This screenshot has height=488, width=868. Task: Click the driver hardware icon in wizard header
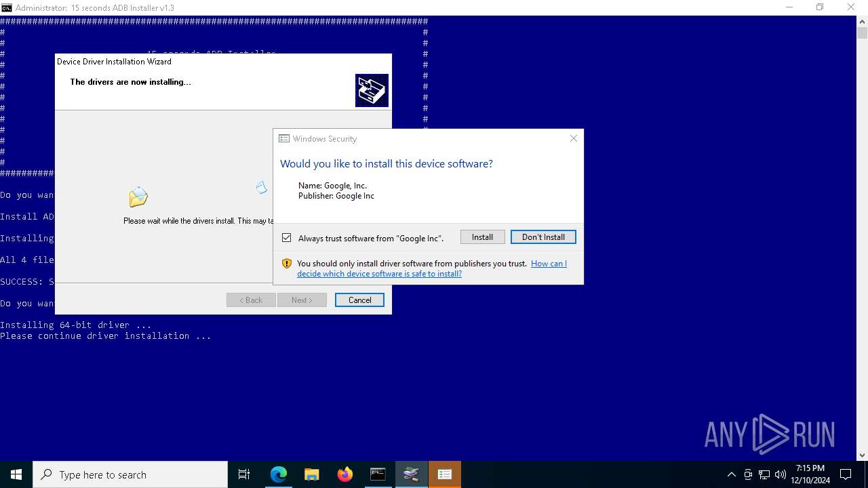click(372, 90)
